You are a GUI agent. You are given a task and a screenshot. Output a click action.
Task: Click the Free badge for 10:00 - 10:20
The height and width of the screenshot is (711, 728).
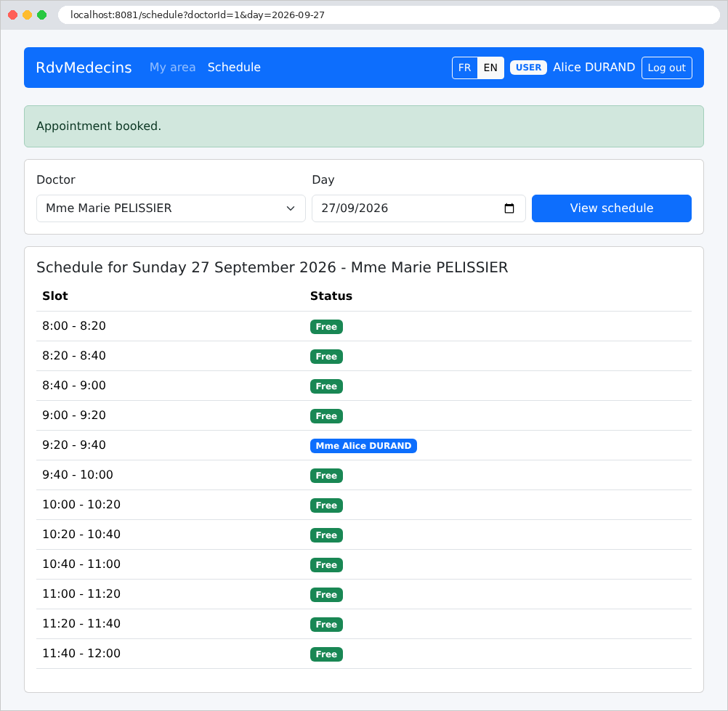pos(326,505)
